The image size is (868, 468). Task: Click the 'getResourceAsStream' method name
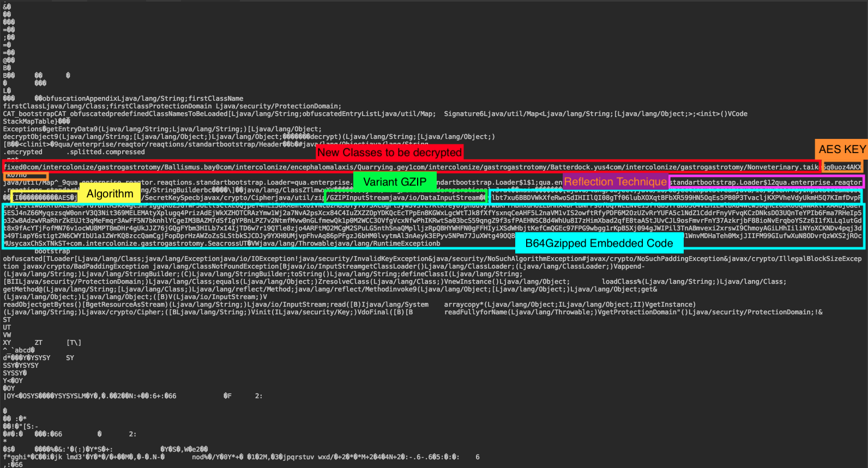[x=127, y=305]
